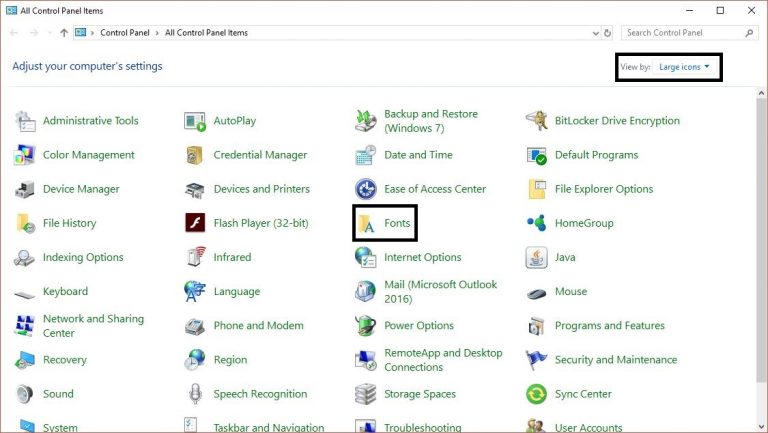This screenshot has height=433, width=768.
Task: Open the Indexing Options icon
Action: coord(24,258)
